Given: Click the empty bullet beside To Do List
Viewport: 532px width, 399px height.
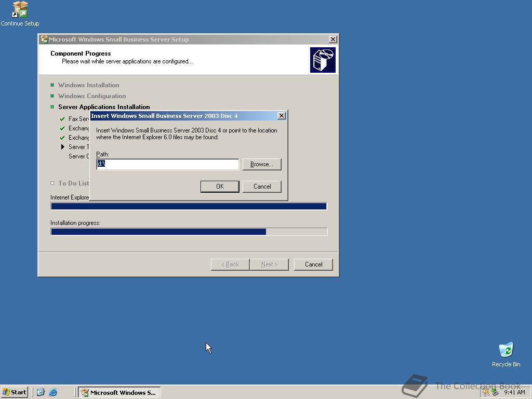Looking at the screenshot, I should pyautogui.click(x=52, y=183).
